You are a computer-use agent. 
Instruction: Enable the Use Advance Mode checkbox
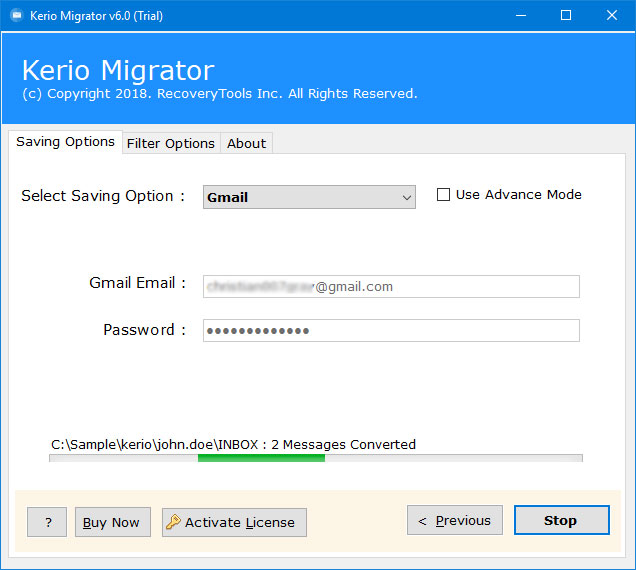click(443, 195)
